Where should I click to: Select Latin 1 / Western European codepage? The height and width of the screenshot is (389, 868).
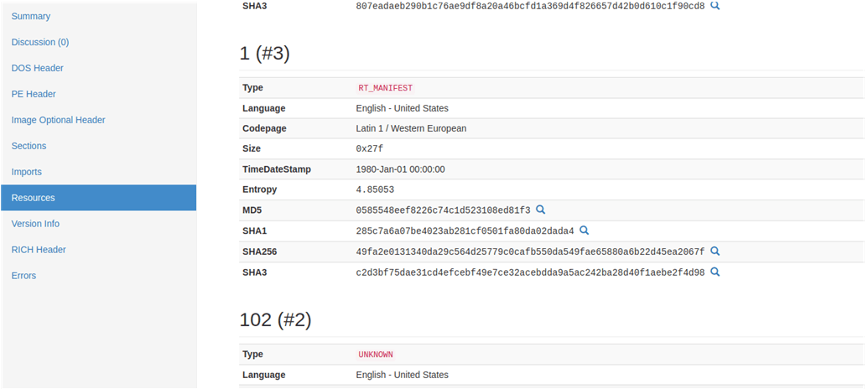[x=411, y=128]
